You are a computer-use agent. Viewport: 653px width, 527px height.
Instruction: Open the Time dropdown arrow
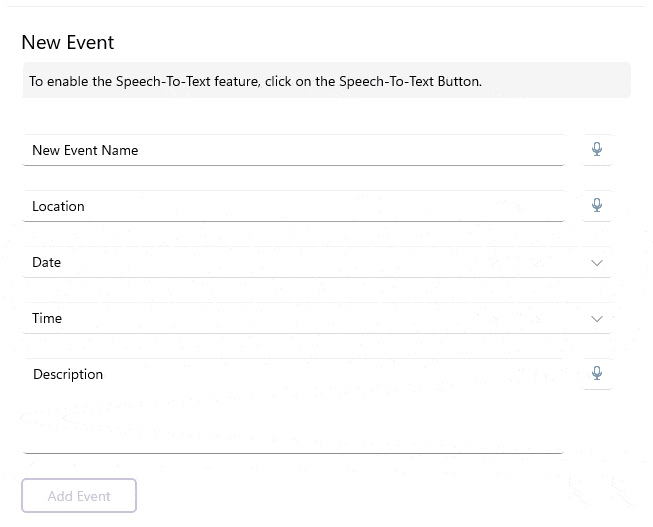[597, 319]
